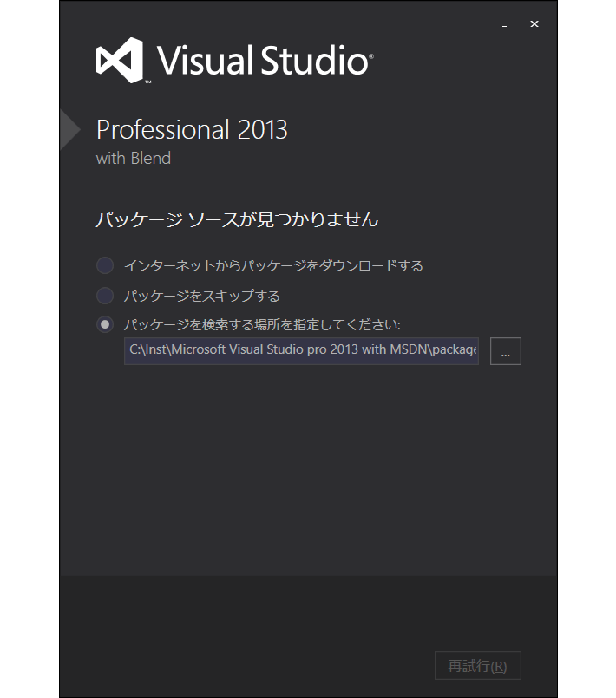This screenshot has height=698, width=616.
Task: Close the Visual Studio installer window
Action: [534, 24]
